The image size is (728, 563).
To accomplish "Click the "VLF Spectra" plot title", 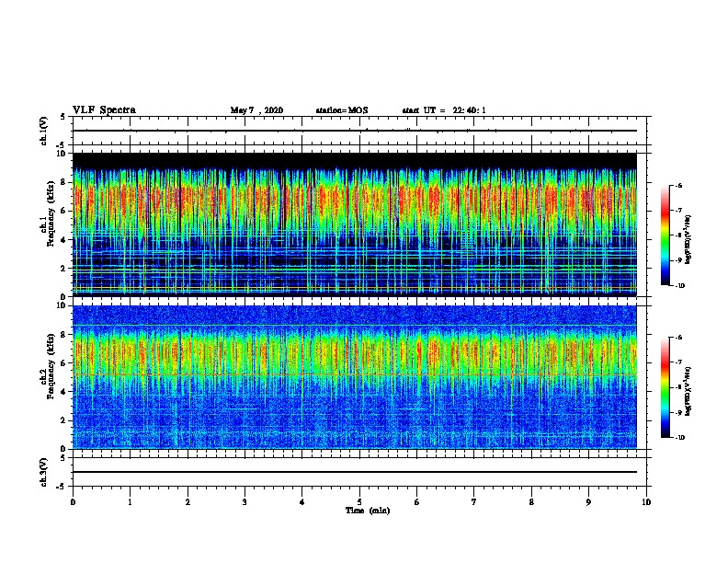I will click(x=104, y=110).
